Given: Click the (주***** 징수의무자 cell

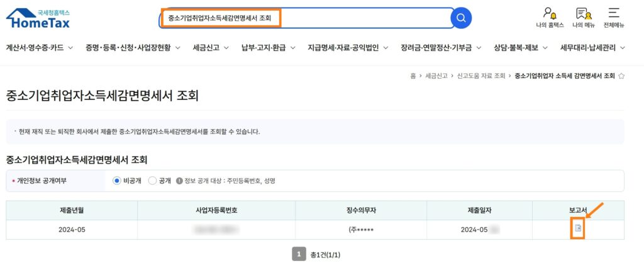Looking at the screenshot, I should coord(361,230).
